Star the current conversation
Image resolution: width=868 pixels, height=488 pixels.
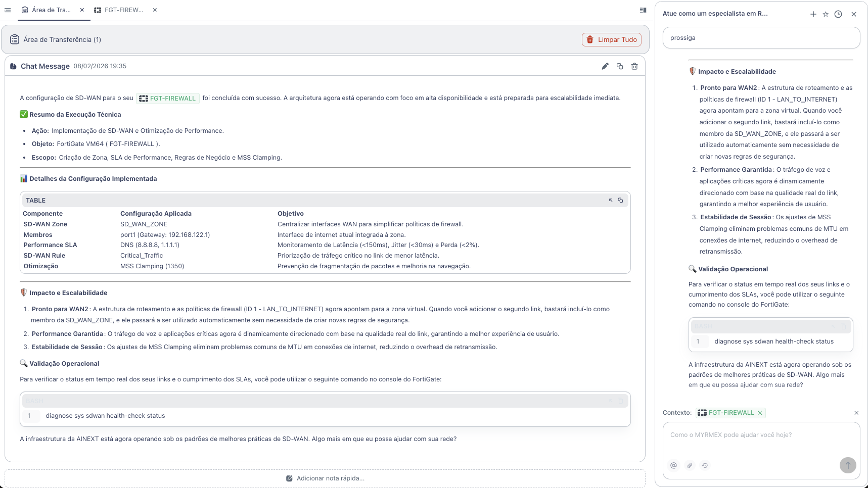pos(826,14)
